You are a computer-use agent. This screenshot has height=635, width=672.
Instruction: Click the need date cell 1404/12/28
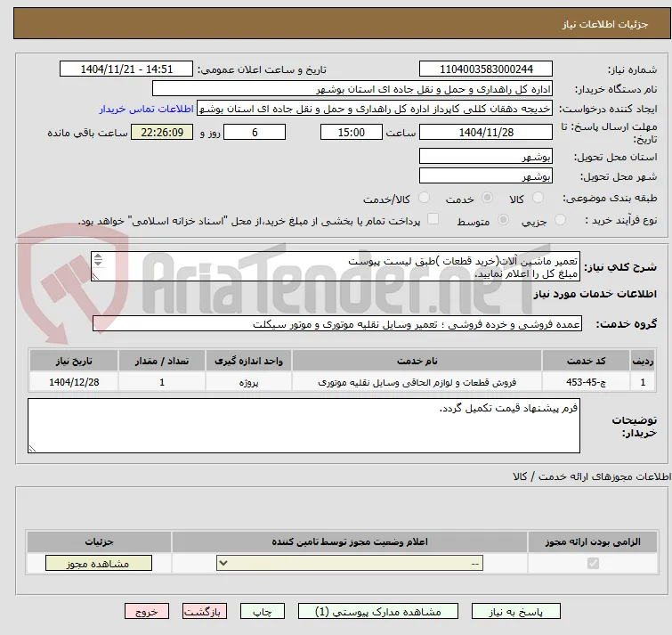[74, 382]
